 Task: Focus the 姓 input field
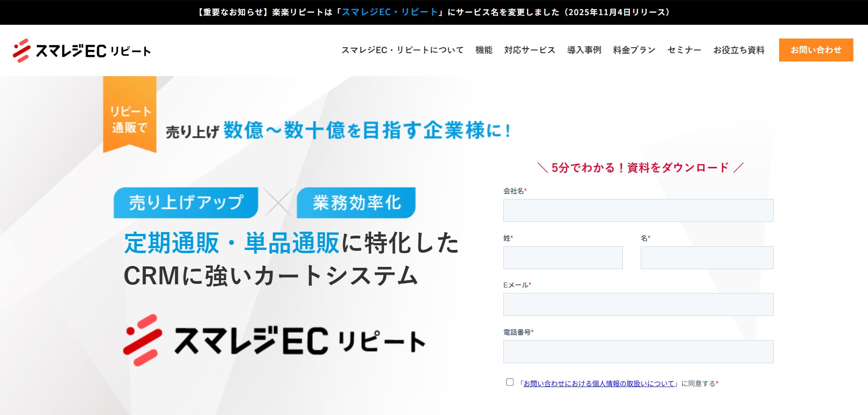(563, 258)
